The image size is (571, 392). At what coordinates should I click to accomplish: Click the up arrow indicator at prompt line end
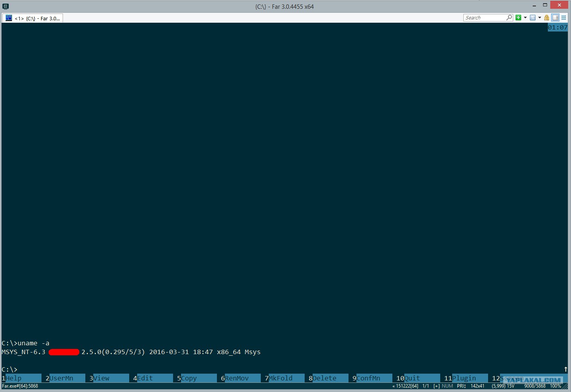(565, 369)
